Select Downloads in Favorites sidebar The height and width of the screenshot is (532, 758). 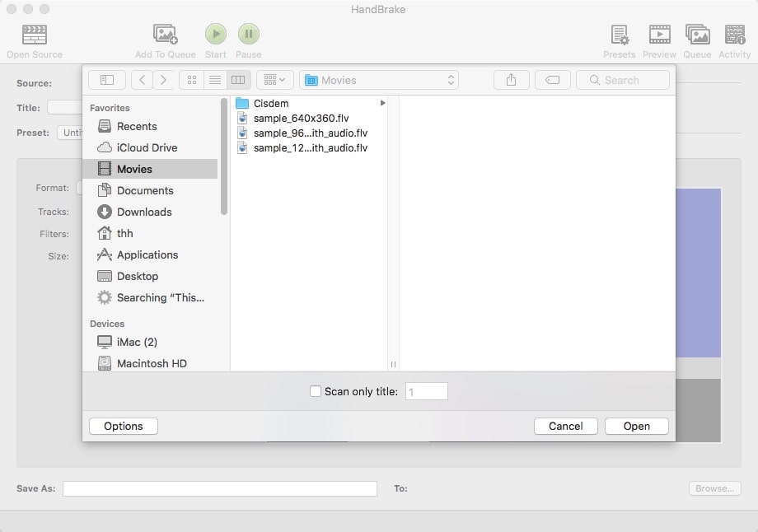[x=143, y=212]
